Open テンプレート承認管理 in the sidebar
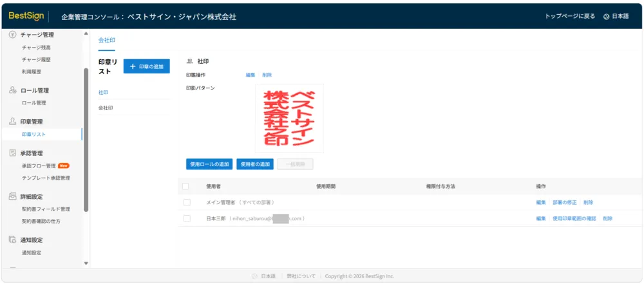 click(x=46, y=178)
